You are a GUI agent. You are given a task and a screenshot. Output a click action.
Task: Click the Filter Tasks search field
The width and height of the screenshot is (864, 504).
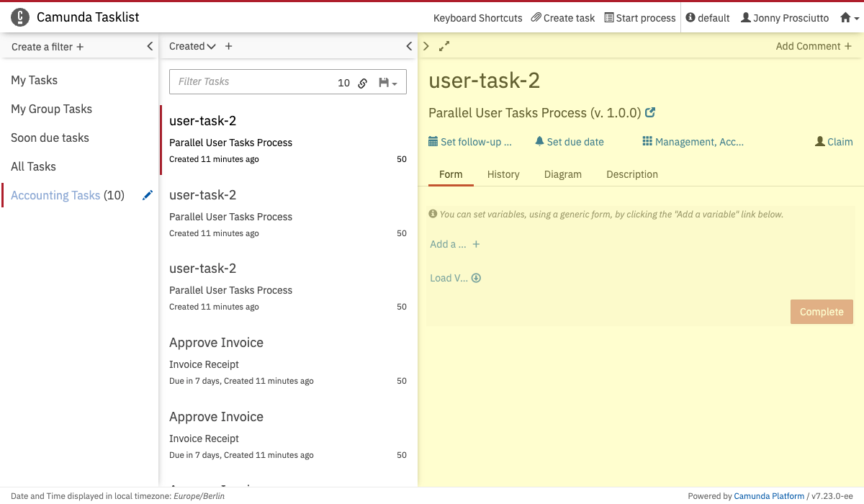tap(252, 82)
